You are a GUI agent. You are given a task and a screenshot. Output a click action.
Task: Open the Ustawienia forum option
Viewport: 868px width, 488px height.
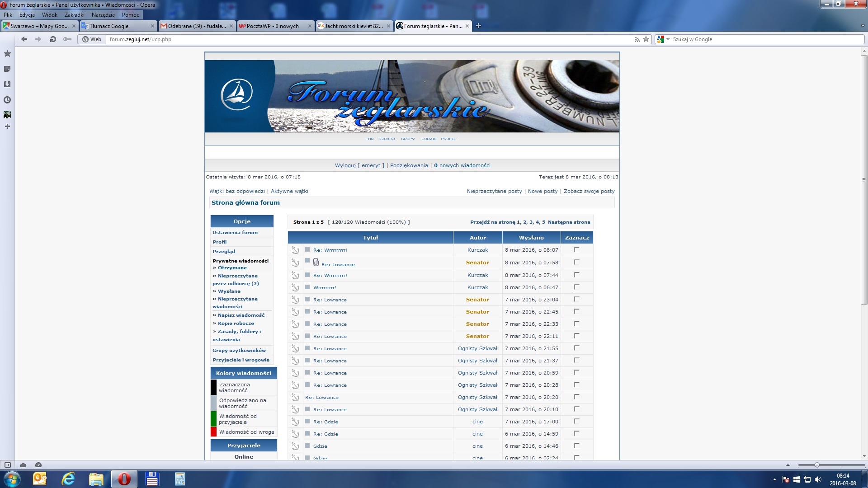click(235, 233)
